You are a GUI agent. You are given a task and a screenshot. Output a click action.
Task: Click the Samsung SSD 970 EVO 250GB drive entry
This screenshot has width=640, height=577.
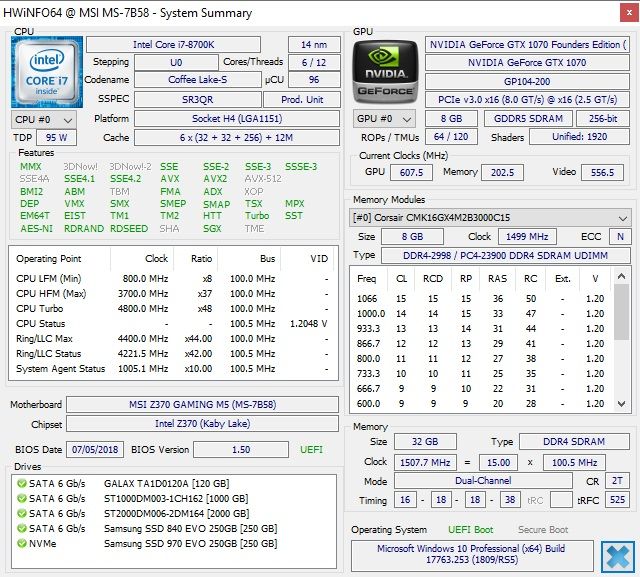190,544
